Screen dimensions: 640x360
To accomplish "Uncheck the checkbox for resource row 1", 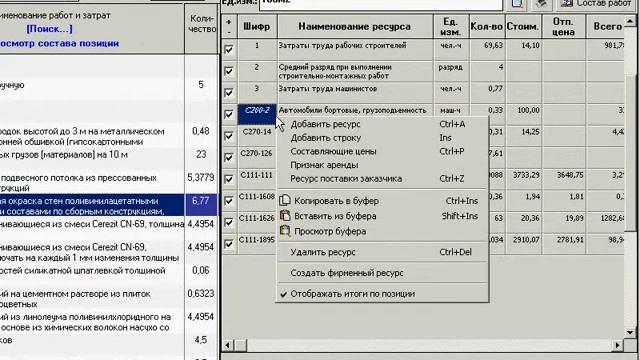I will pos(229,49).
